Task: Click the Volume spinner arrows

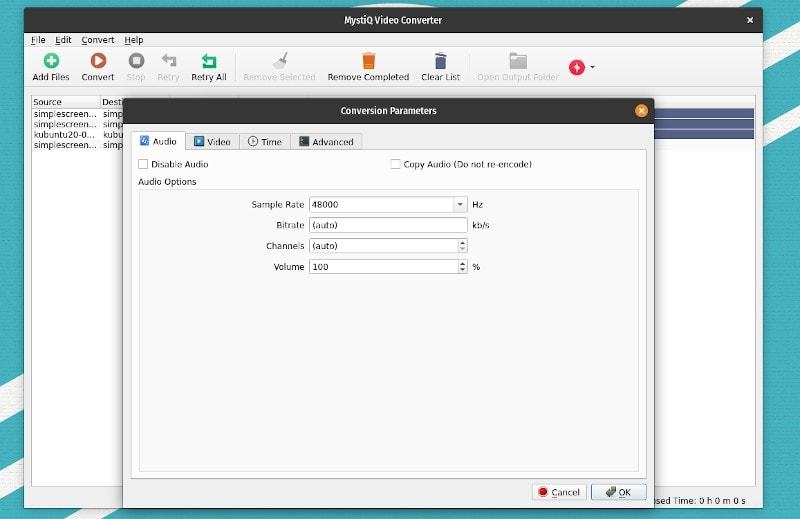Action: tap(462, 267)
